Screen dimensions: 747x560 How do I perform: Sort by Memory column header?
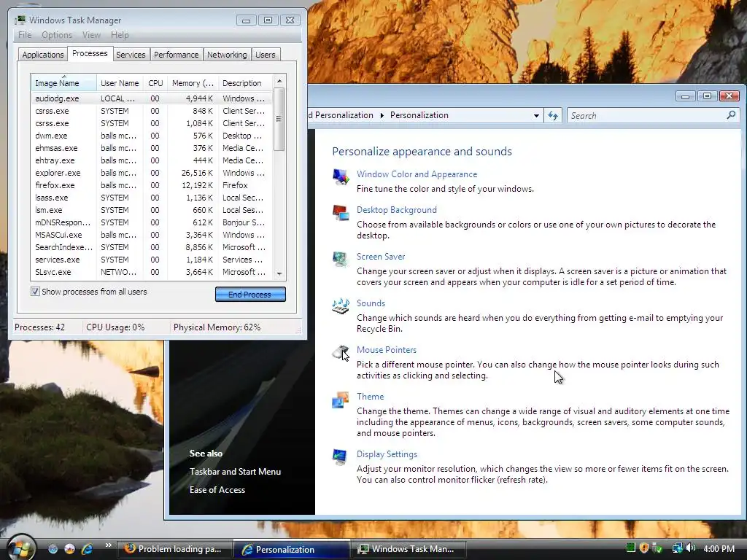pyautogui.click(x=193, y=83)
